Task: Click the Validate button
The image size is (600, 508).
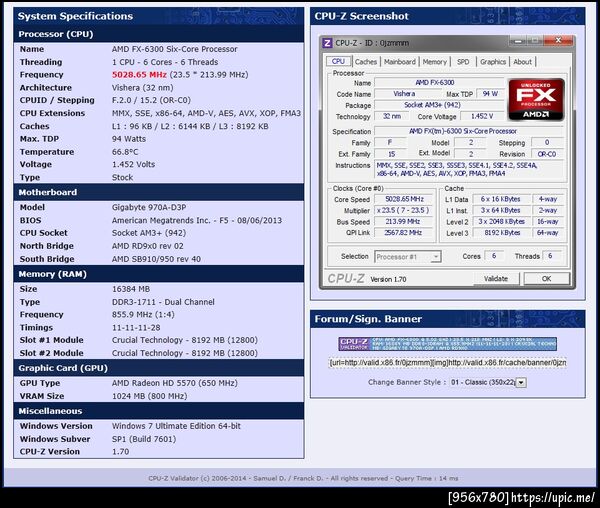Action: click(496, 278)
